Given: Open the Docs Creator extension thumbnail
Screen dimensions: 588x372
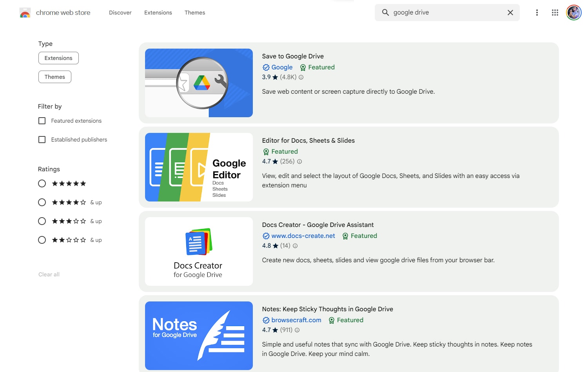Looking at the screenshot, I should pyautogui.click(x=198, y=251).
